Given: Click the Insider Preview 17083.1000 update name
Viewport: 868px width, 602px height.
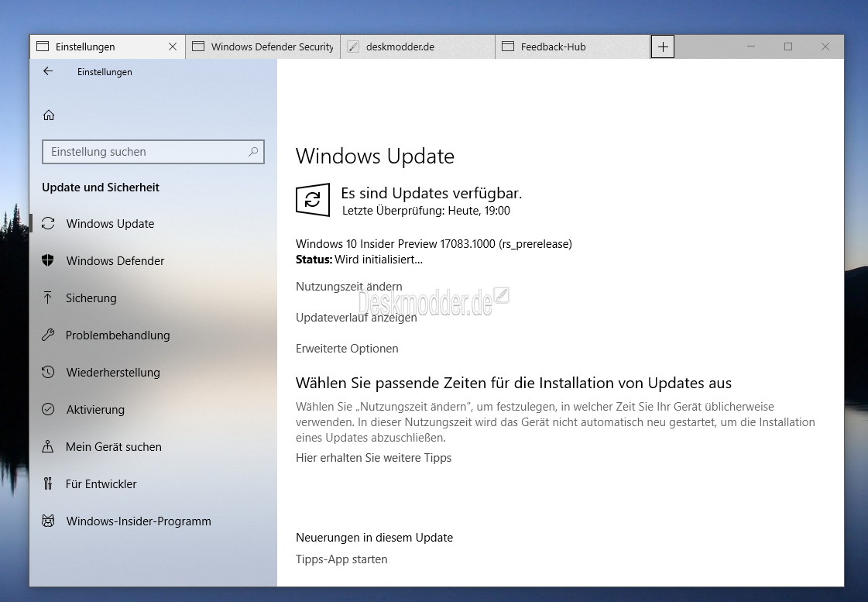Looking at the screenshot, I should pyautogui.click(x=434, y=244).
